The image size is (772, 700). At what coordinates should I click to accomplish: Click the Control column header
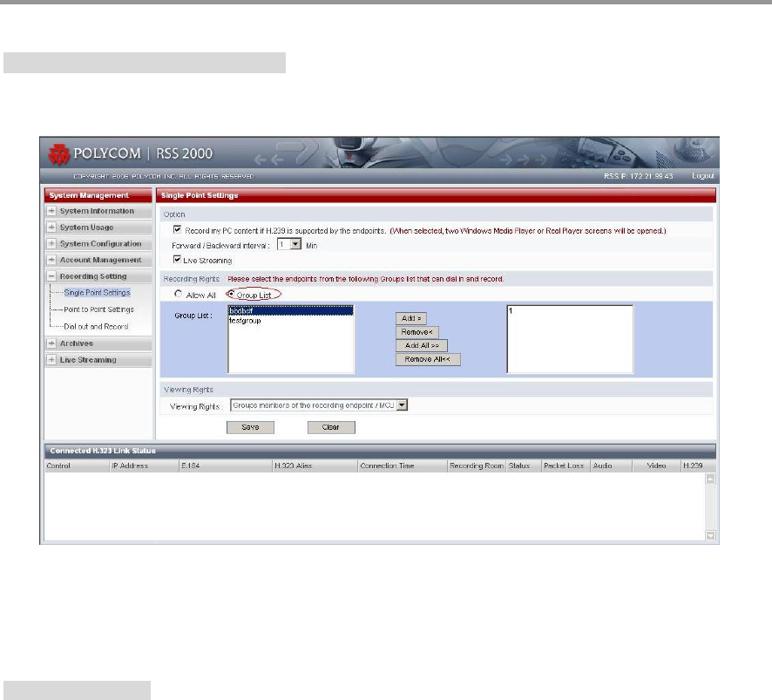pyautogui.click(x=77, y=466)
